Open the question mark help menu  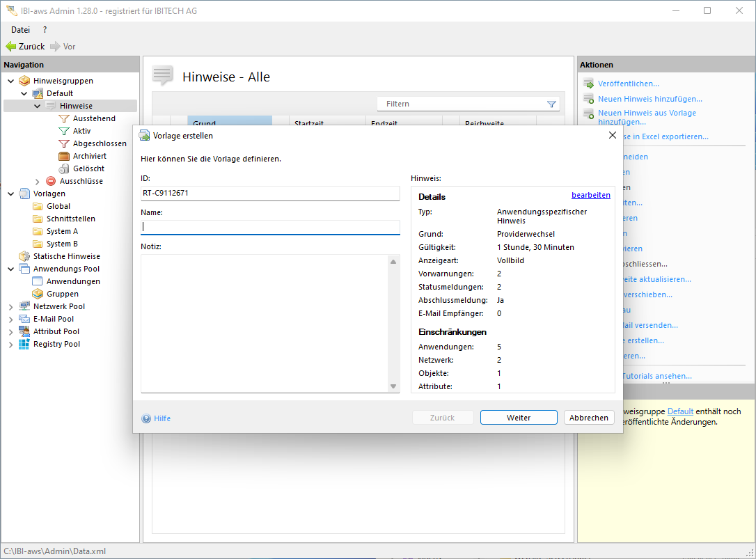coord(45,29)
